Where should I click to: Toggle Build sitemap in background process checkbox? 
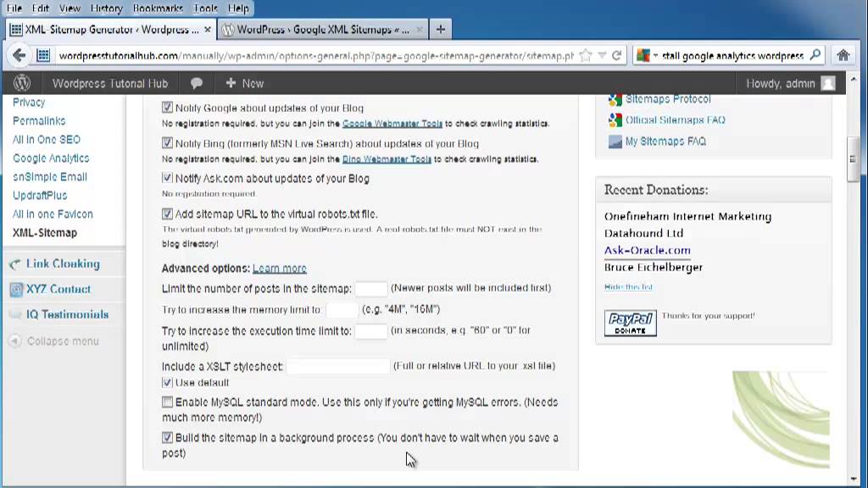point(167,438)
